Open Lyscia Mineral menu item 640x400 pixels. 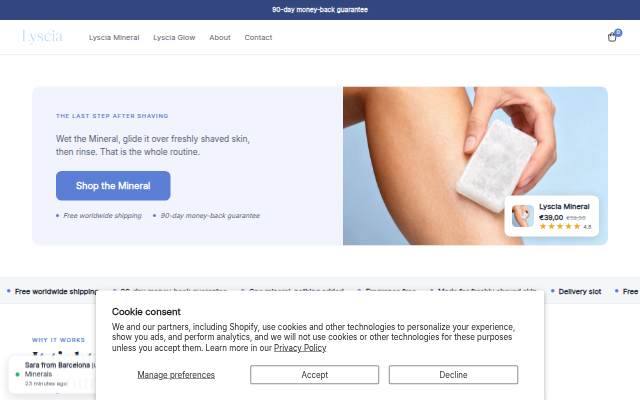pyautogui.click(x=114, y=38)
